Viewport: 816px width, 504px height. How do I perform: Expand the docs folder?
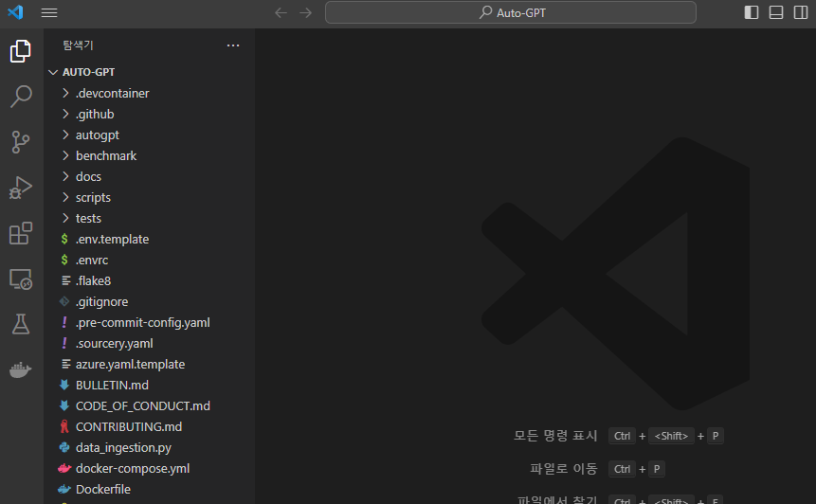(x=150, y=176)
